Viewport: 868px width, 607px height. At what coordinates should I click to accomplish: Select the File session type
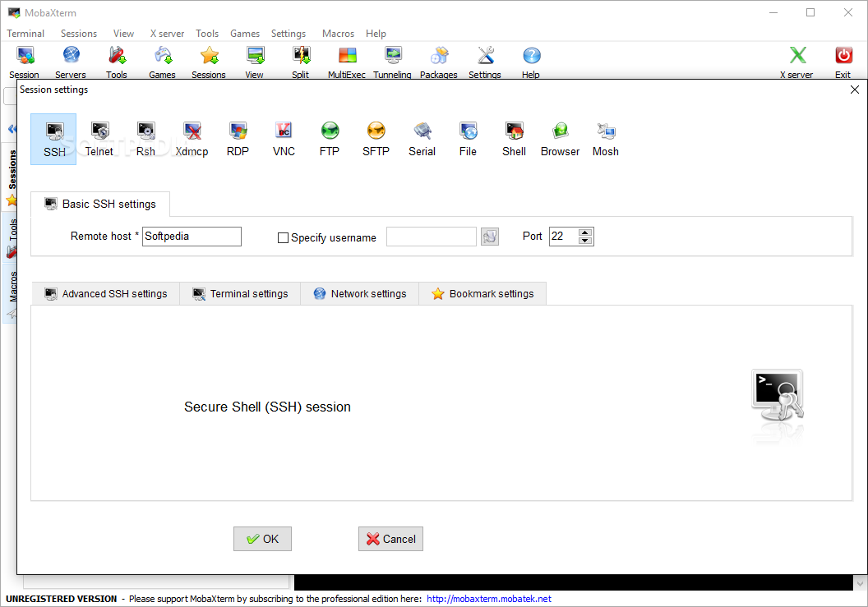(x=468, y=140)
